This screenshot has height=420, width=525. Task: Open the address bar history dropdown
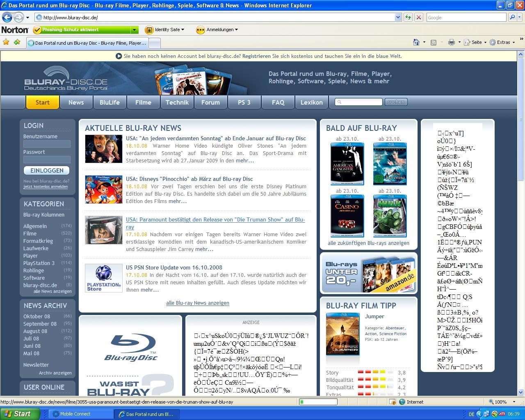click(398, 17)
